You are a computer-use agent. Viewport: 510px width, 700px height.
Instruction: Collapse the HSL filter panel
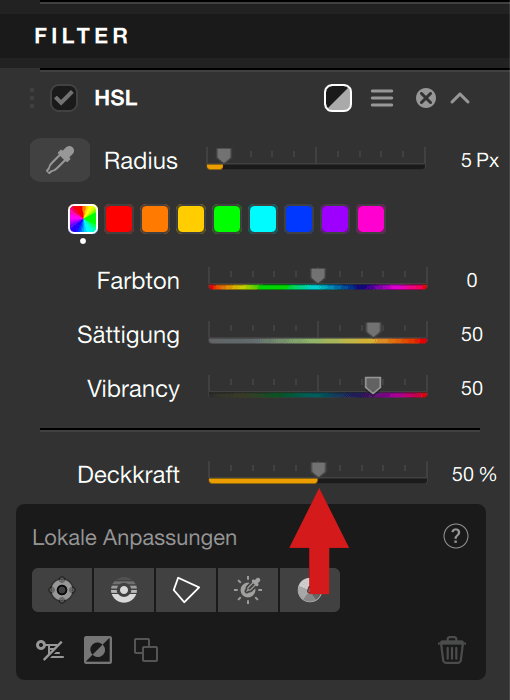(460, 98)
